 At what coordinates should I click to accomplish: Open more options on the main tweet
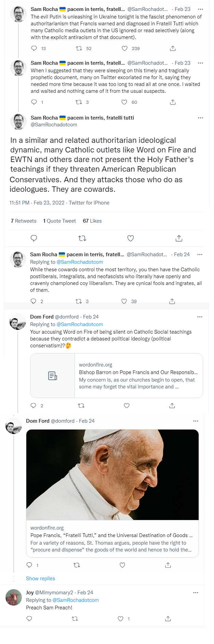click(200, 118)
